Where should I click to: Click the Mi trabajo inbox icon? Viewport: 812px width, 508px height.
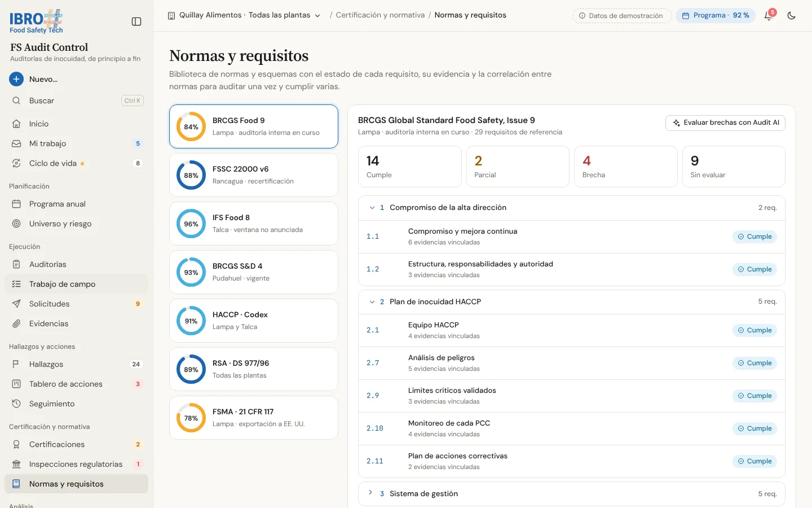point(16,143)
